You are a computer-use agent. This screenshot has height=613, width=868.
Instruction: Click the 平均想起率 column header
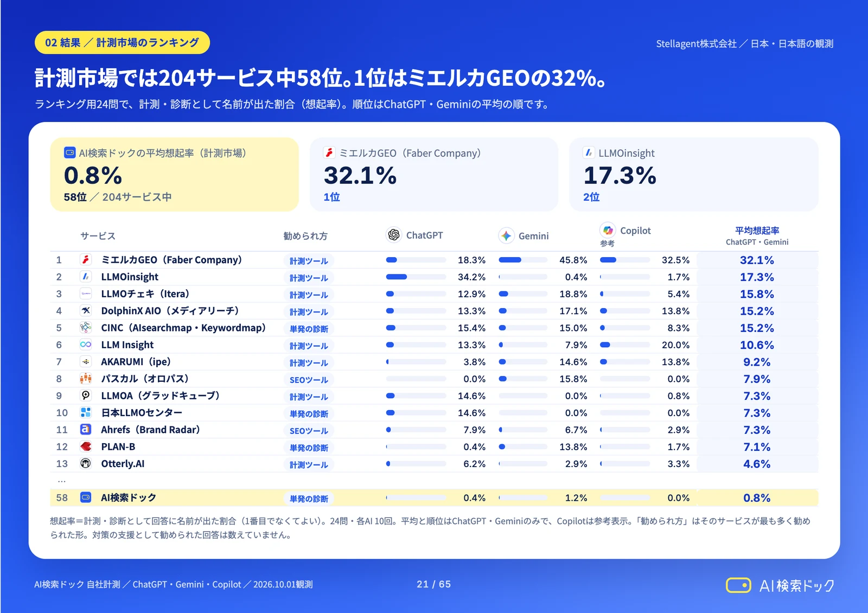(x=757, y=230)
